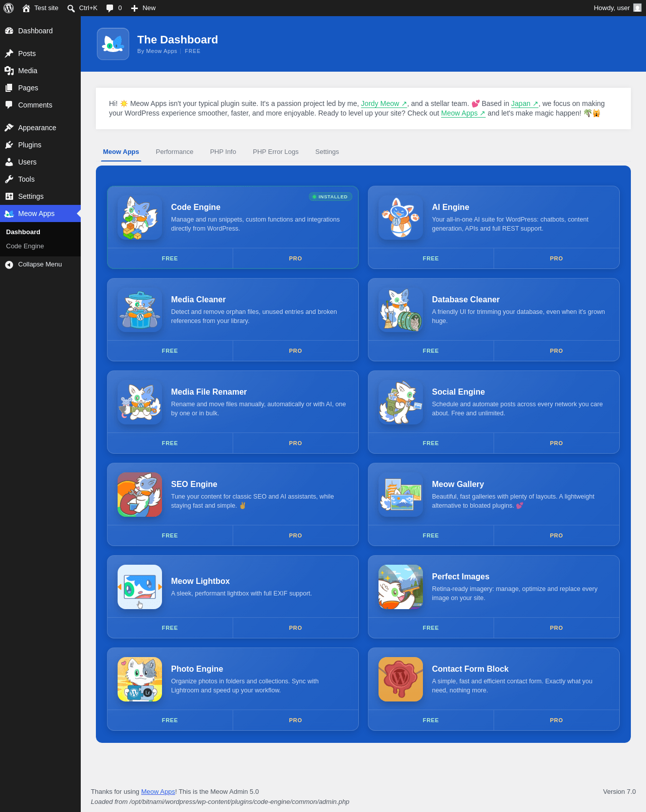Screen dimensions: 646x812
Task: Click the Posts pushpin icon in sidebar
Action: [9, 53]
